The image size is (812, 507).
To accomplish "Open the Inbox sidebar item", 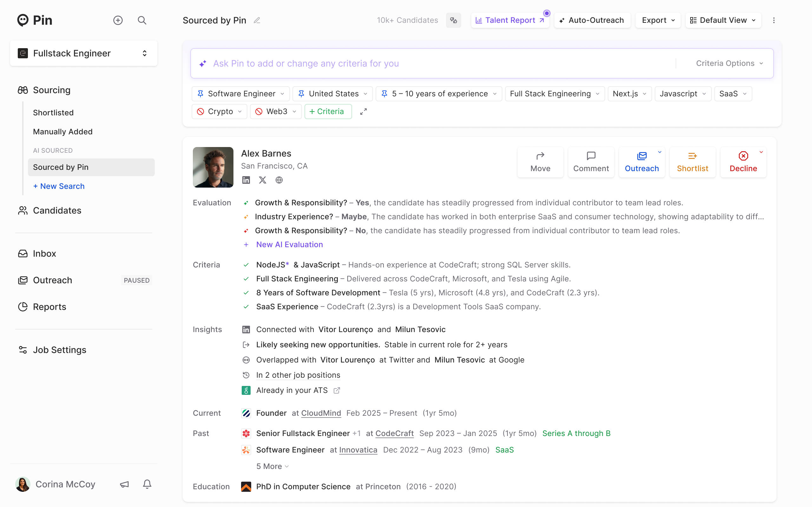I will pyautogui.click(x=44, y=253).
